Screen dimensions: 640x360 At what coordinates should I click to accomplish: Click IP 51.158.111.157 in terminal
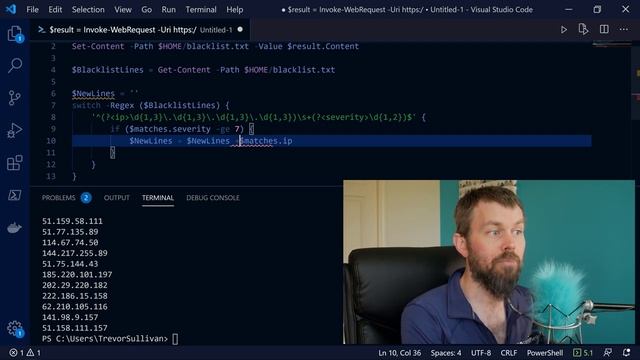(75, 328)
